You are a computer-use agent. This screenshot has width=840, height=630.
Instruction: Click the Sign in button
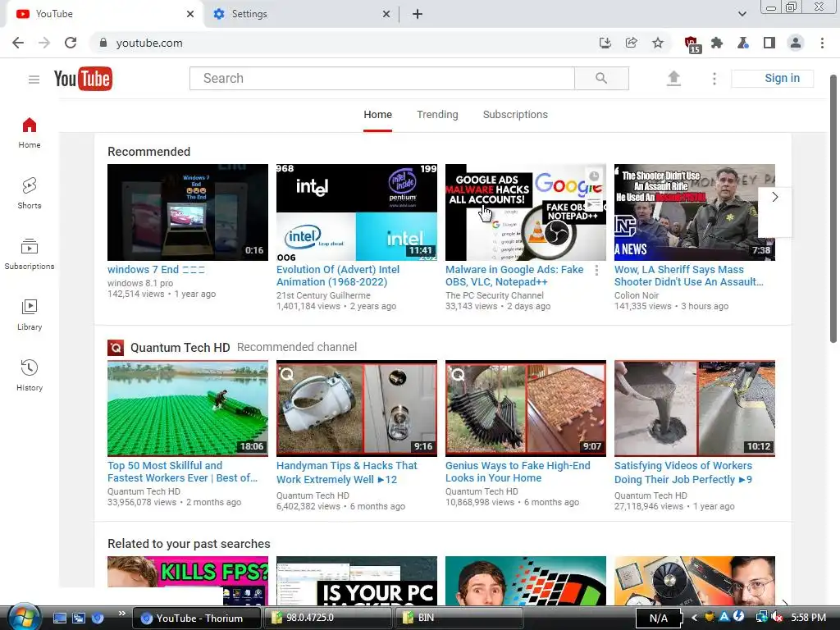(772, 78)
